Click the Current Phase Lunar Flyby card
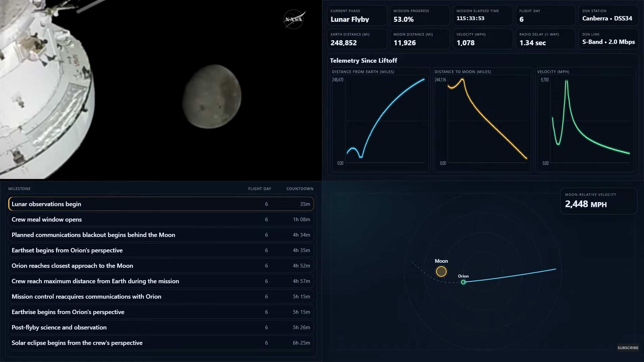 357,15
